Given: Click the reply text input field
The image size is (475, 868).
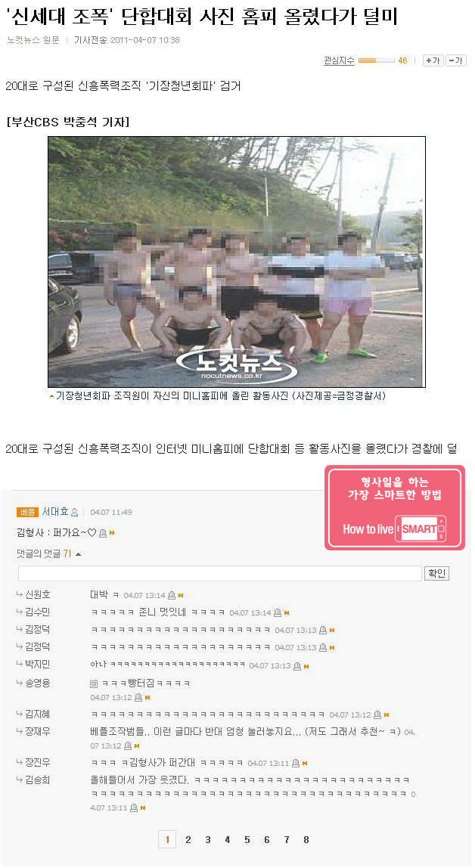Looking at the screenshot, I should click(x=220, y=573).
